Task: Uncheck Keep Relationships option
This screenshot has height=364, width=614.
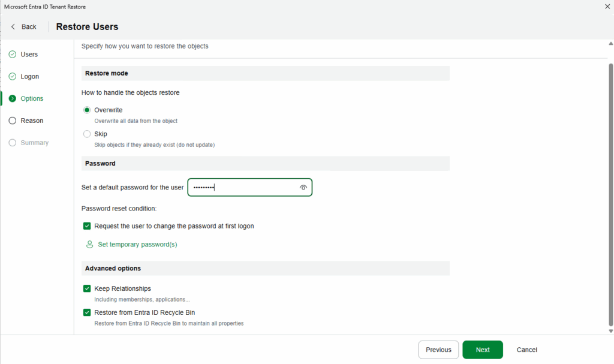Action: [x=87, y=289]
